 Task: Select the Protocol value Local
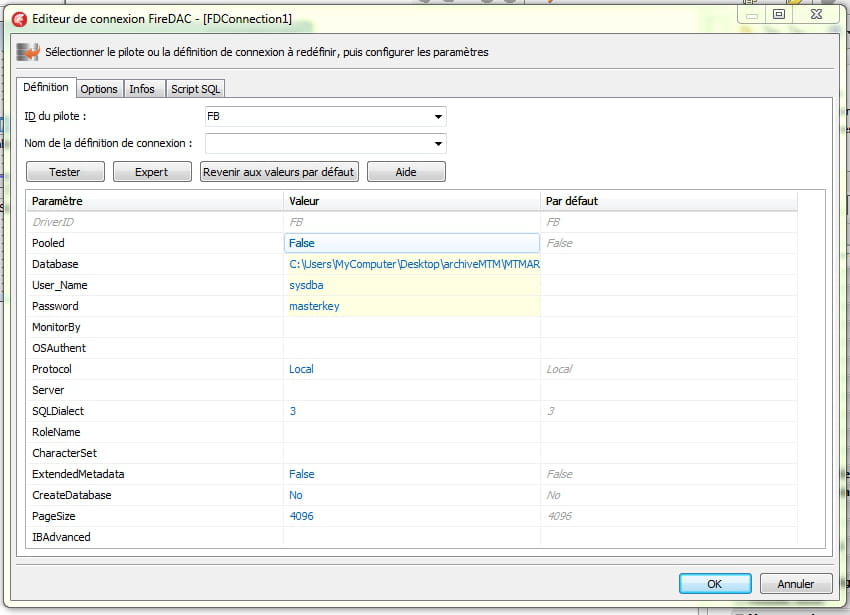tap(411, 369)
